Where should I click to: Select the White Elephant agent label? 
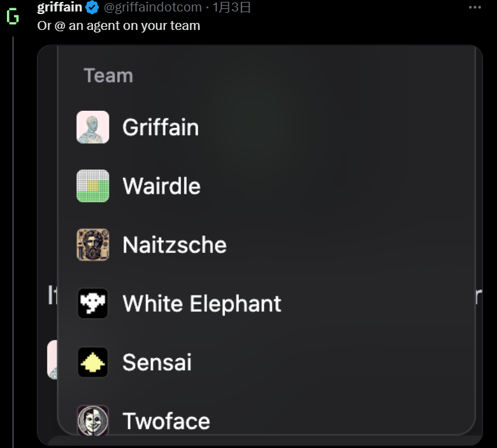(x=201, y=304)
